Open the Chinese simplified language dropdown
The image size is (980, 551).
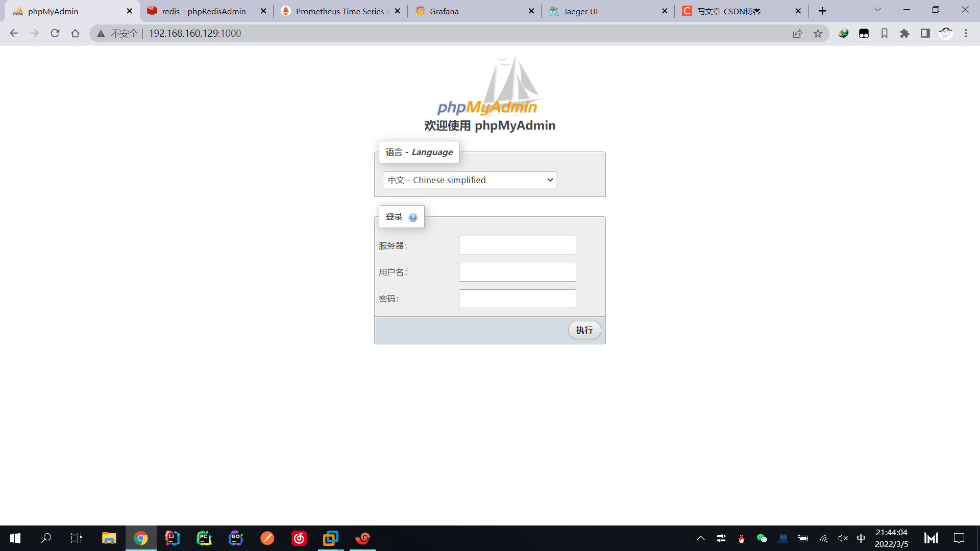(469, 180)
